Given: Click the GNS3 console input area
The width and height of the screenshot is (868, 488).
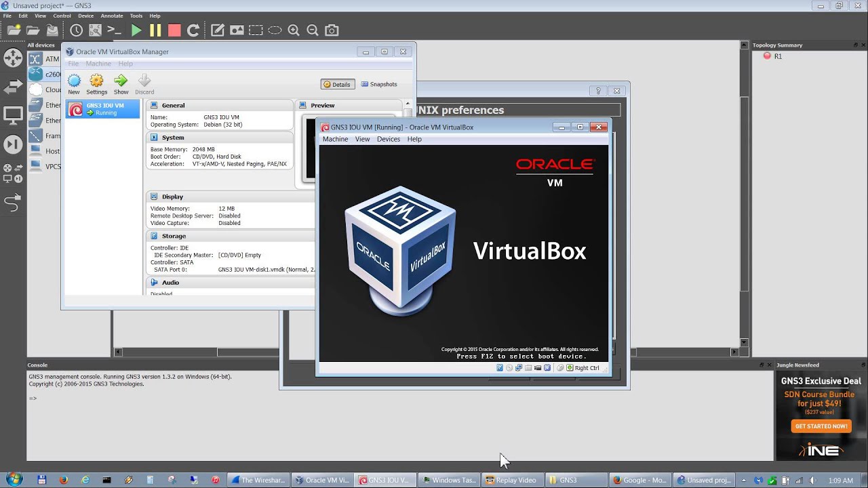Looking at the screenshot, I should [400, 417].
